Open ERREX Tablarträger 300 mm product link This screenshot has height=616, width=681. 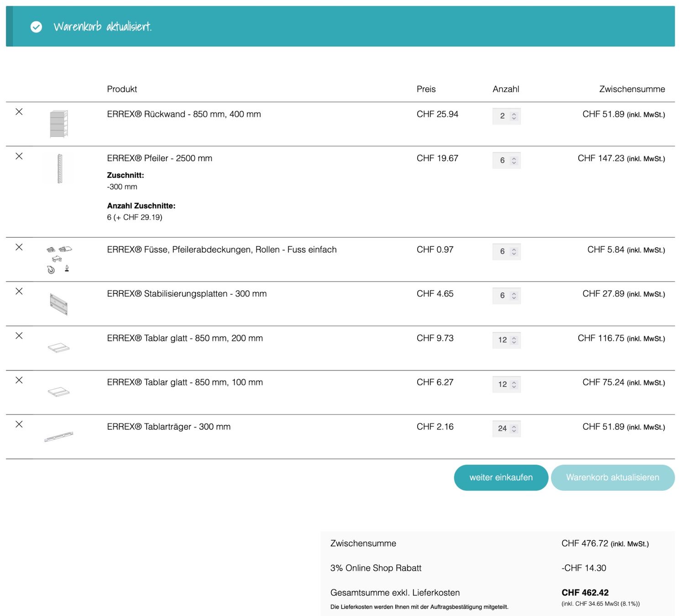click(x=169, y=427)
